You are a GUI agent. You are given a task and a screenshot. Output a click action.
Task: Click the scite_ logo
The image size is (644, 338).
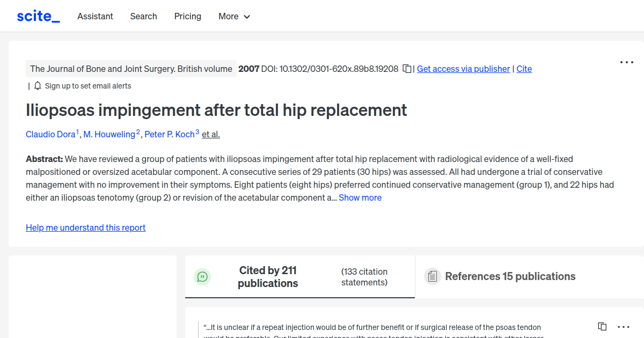pos(38,16)
